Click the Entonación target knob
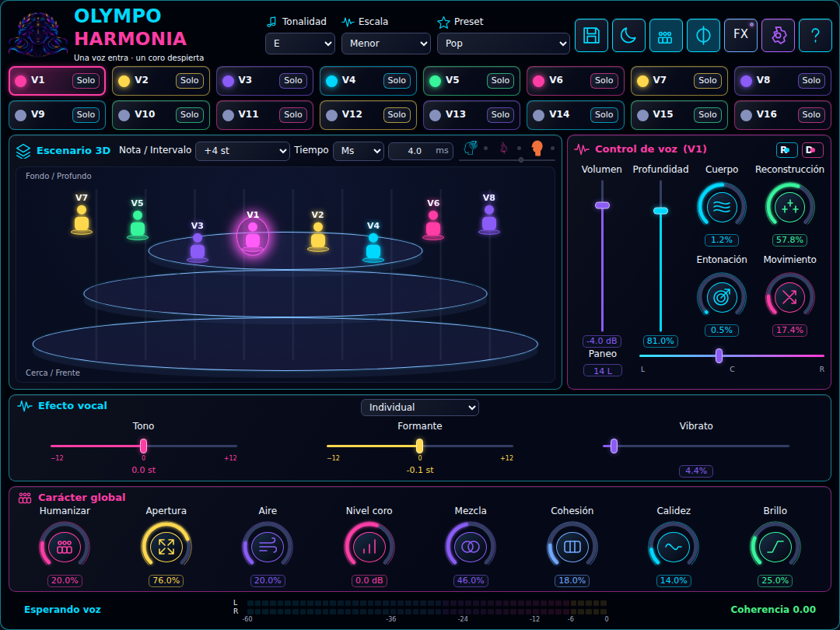The height and width of the screenshot is (630, 840). tap(721, 297)
